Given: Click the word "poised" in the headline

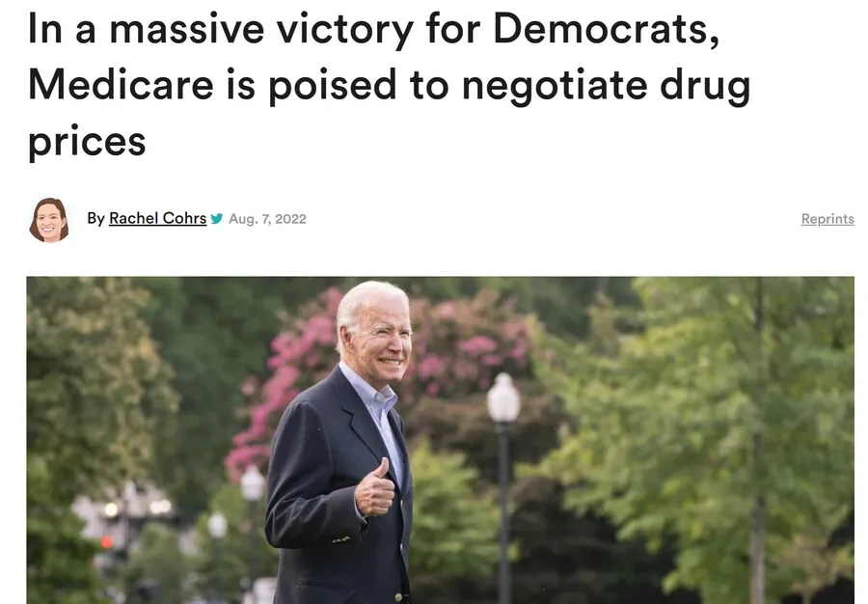Looking at the screenshot, I should tap(333, 86).
